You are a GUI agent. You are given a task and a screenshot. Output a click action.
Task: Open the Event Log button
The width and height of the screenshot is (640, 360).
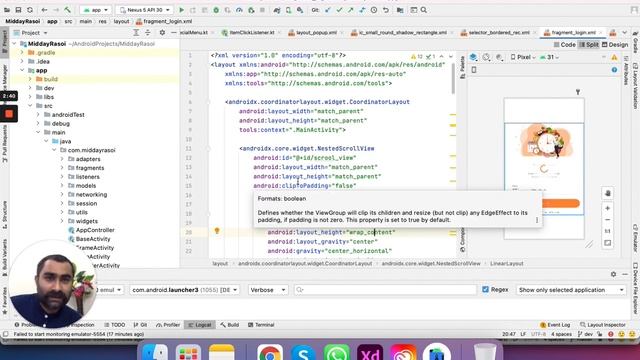[555, 325]
